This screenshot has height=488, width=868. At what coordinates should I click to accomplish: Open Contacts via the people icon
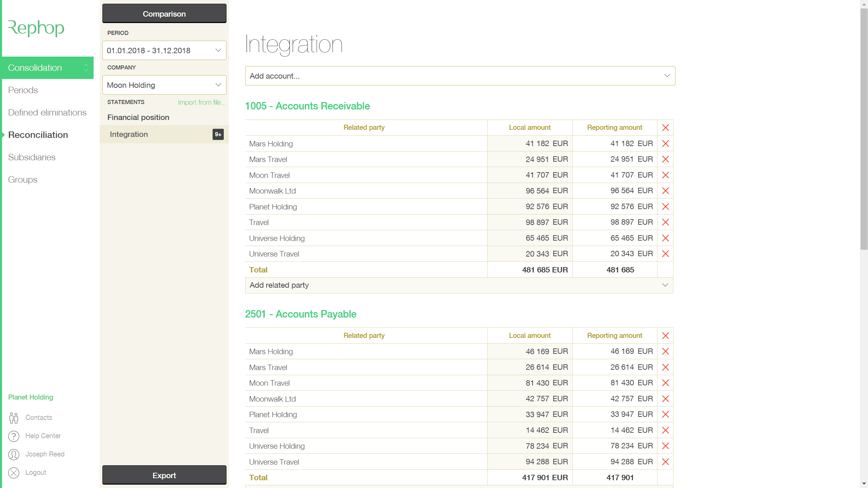coord(14,418)
